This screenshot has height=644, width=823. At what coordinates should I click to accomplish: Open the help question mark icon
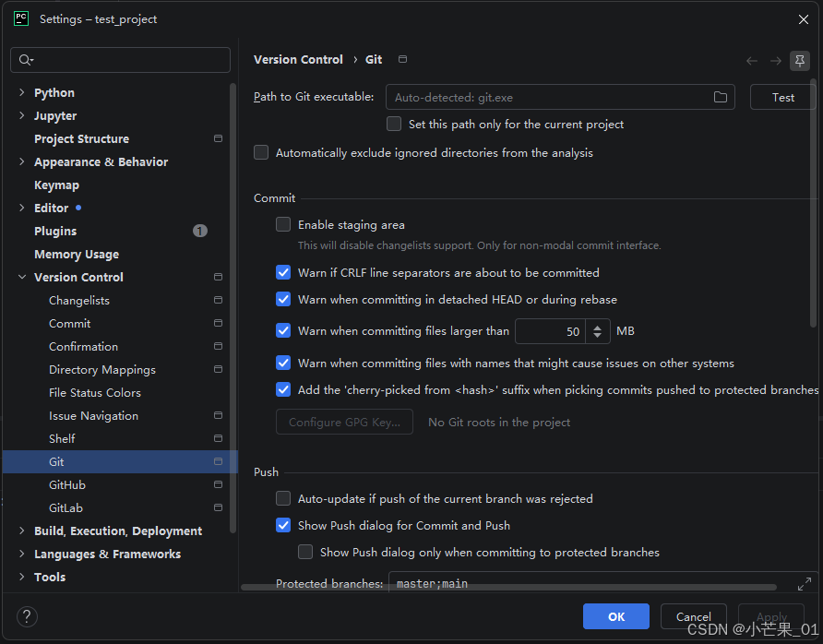27,616
